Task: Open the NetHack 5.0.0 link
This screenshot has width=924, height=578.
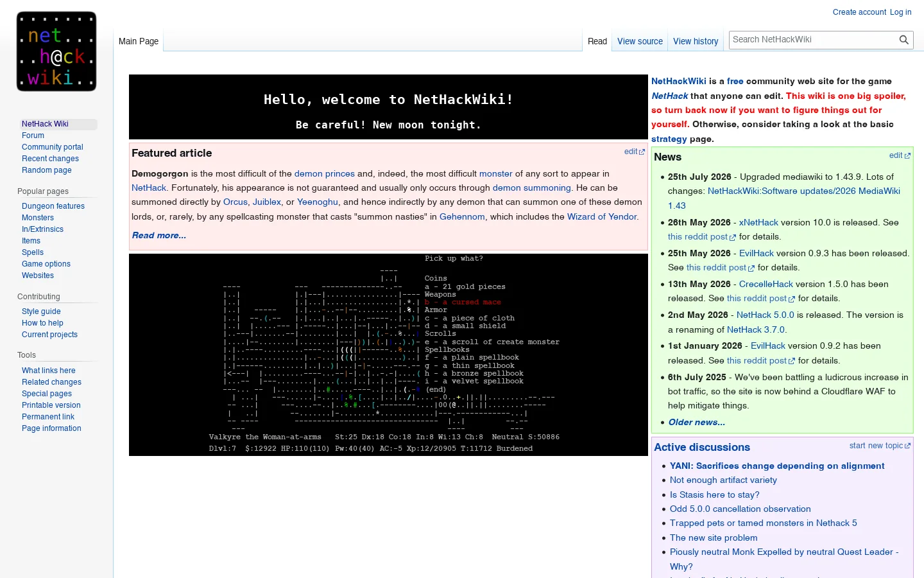Action: (x=766, y=315)
